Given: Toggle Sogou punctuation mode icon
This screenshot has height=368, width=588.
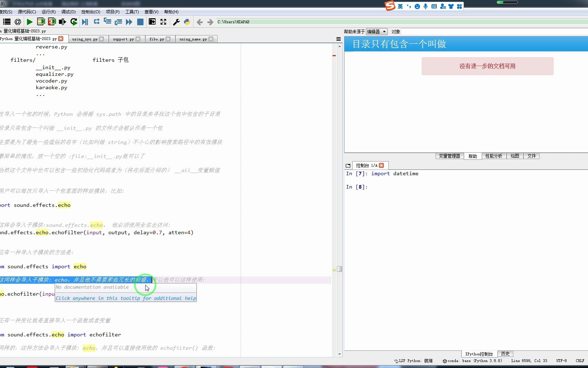Looking at the screenshot, I should point(409,6).
